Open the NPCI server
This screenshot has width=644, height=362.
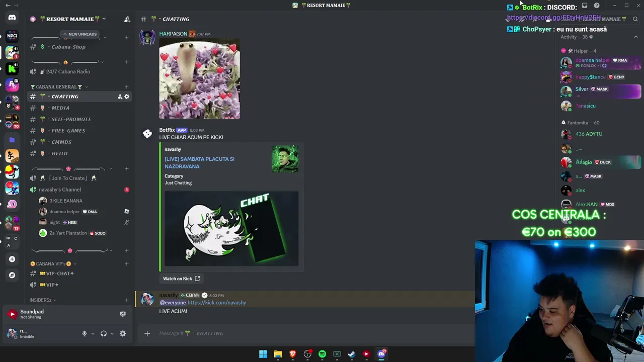(12, 36)
